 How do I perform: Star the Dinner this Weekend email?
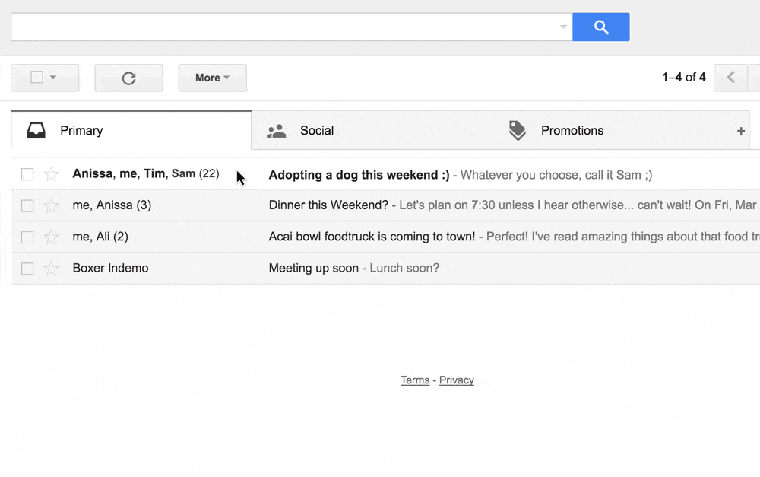pyautogui.click(x=51, y=206)
